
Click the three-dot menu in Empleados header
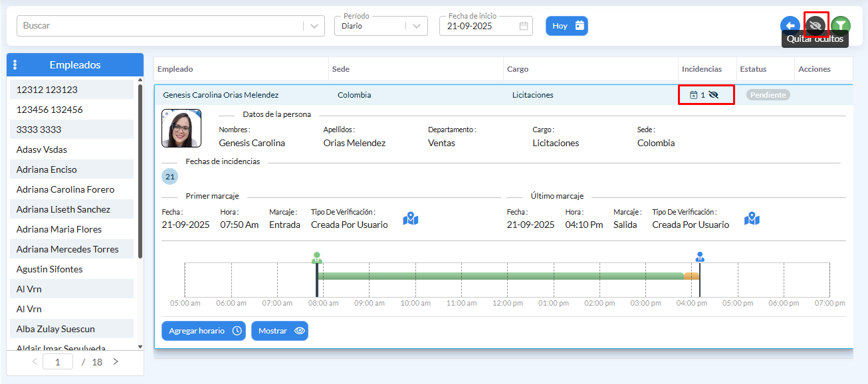coord(15,65)
